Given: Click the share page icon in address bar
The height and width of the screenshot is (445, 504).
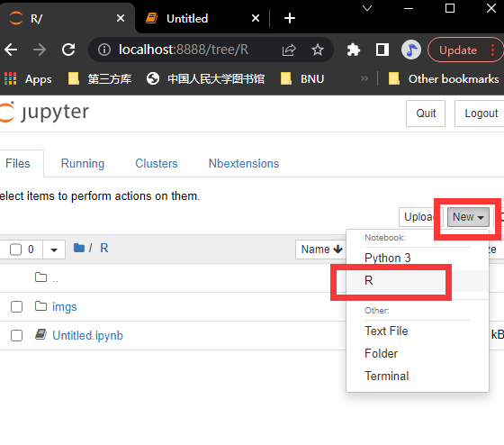Looking at the screenshot, I should pyautogui.click(x=289, y=50).
